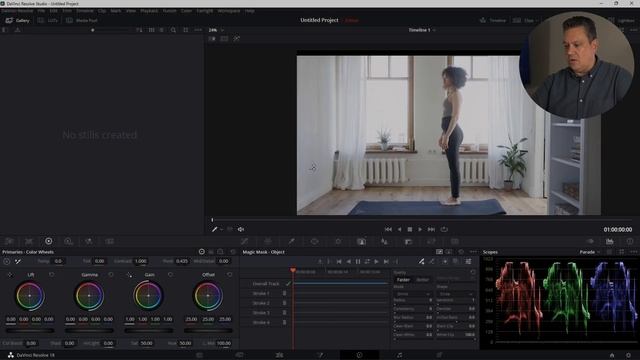The width and height of the screenshot is (640, 360).
Task: Select the Magic Mask palette icon
Action: [x=361, y=241]
